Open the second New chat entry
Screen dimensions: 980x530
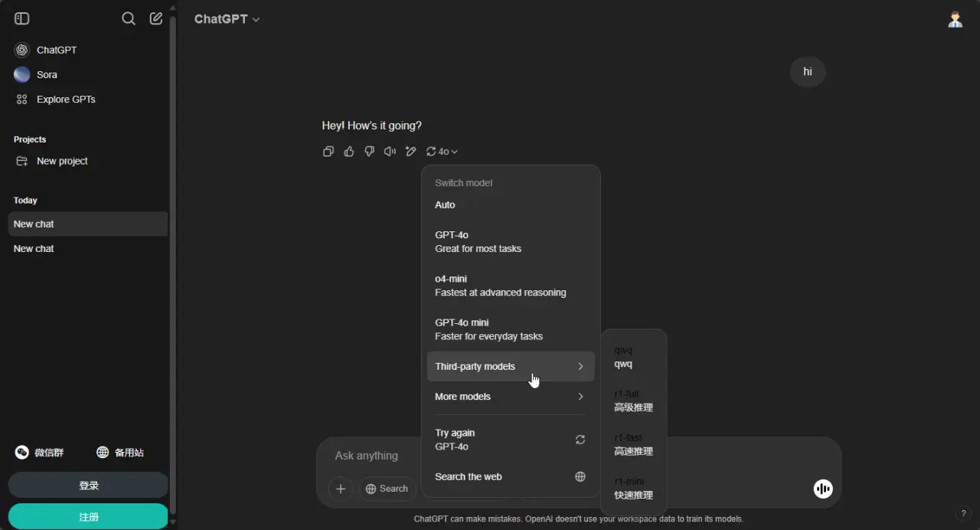pyautogui.click(x=87, y=249)
